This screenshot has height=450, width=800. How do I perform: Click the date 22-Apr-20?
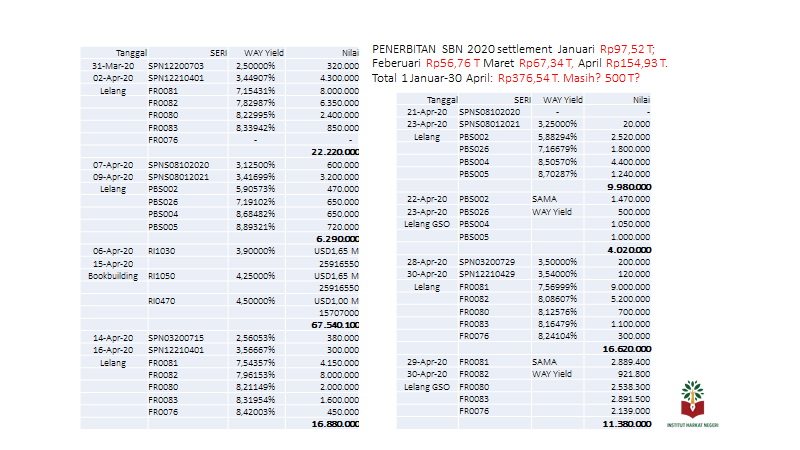(427, 199)
